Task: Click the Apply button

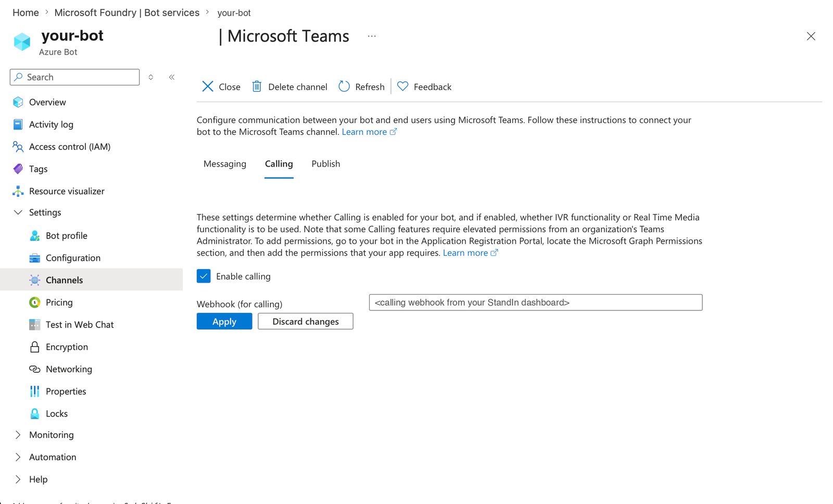Action: coord(224,321)
